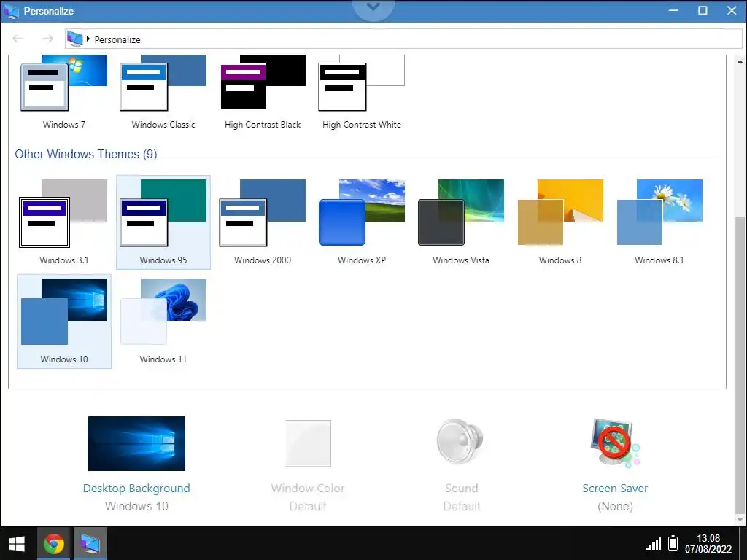Click the Forward navigation arrow
The image size is (747, 560).
click(x=47, y=39)
